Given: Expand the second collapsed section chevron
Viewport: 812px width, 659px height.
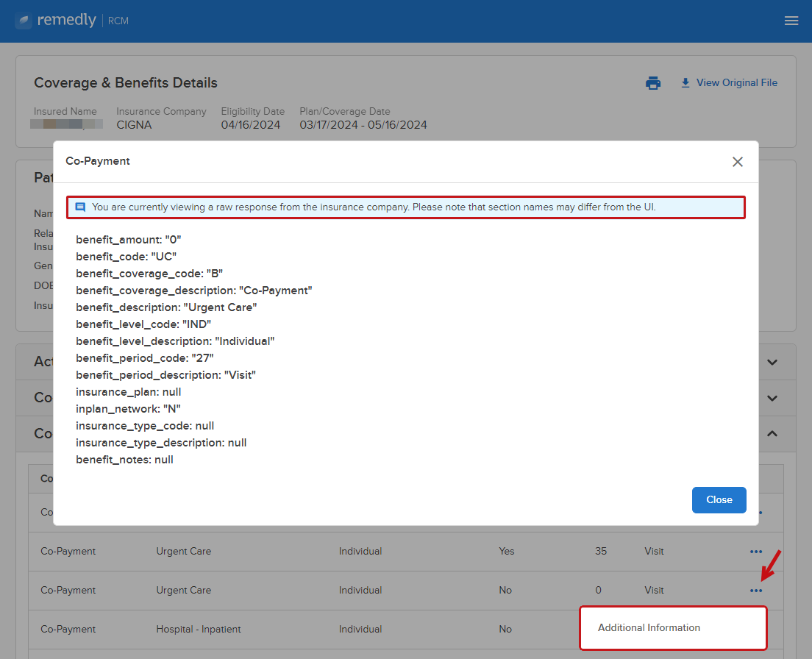Looking at the screenshot, I should 772,399.
